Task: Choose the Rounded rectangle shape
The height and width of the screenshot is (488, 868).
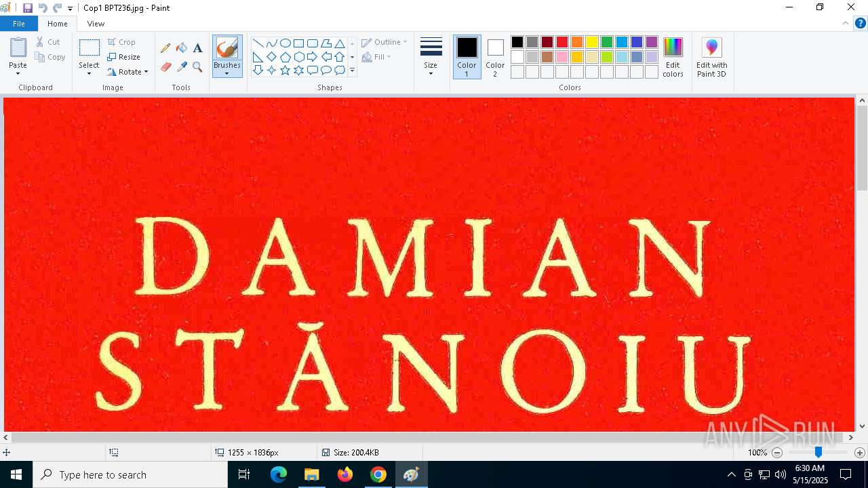Action: (313, 43)
